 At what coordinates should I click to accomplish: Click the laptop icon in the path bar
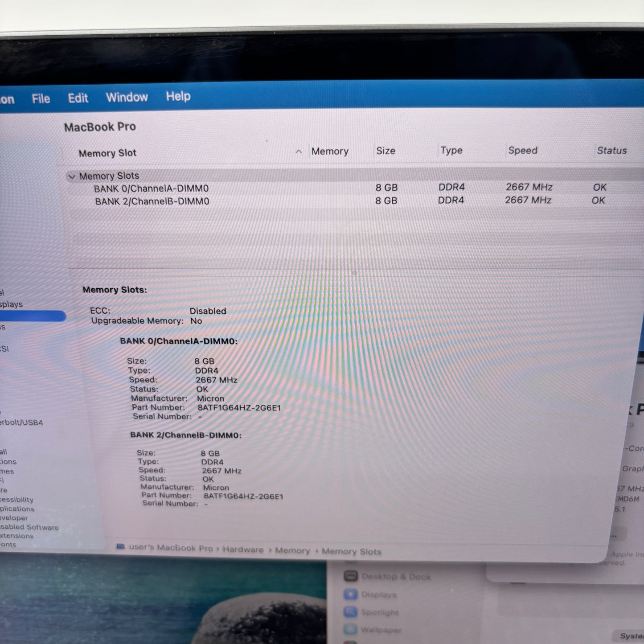(120, 546)
